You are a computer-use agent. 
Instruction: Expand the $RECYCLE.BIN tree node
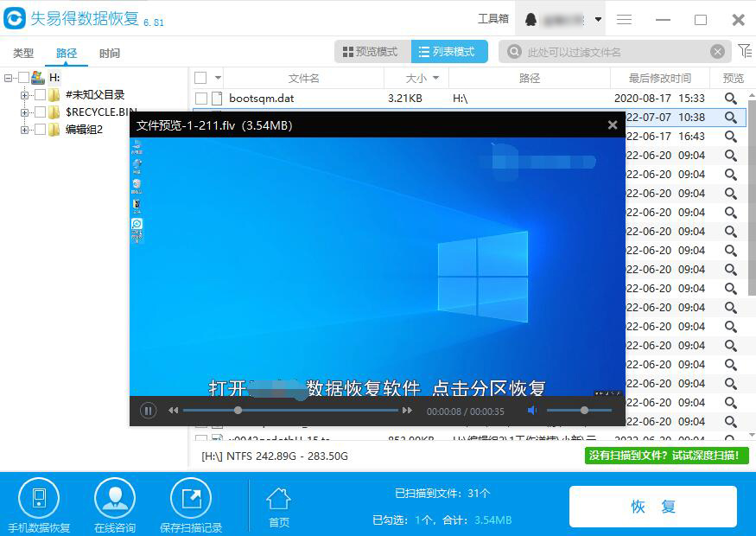point(25,112)
